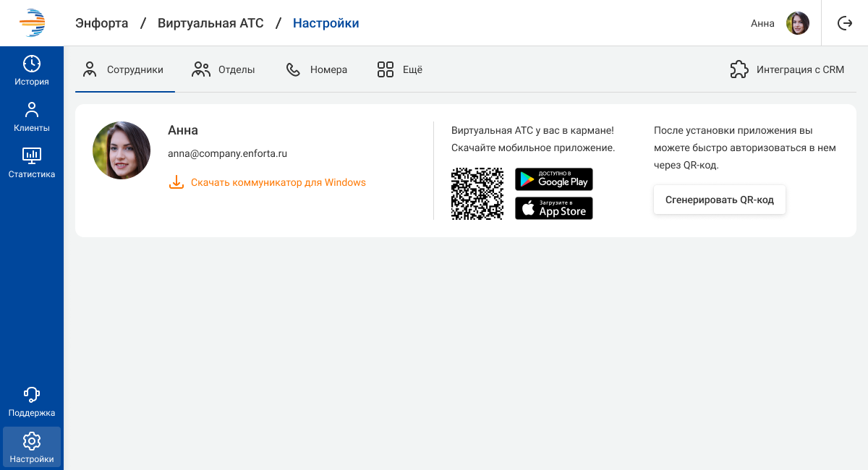Go to Энфорта in breadcrumb
Viewport: 868px width, 470px height.
tap(102, 23)
